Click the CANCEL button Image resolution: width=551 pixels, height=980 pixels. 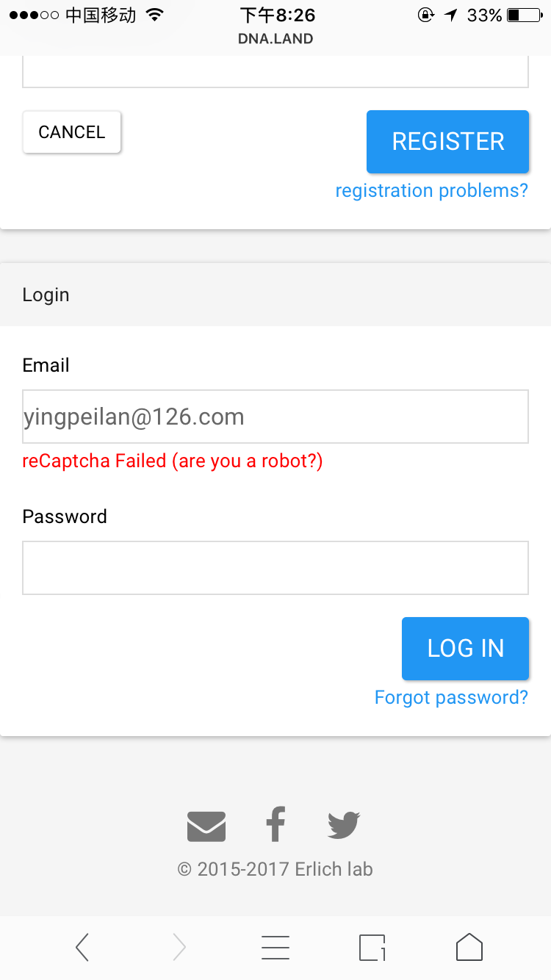(x=72, y=132)
